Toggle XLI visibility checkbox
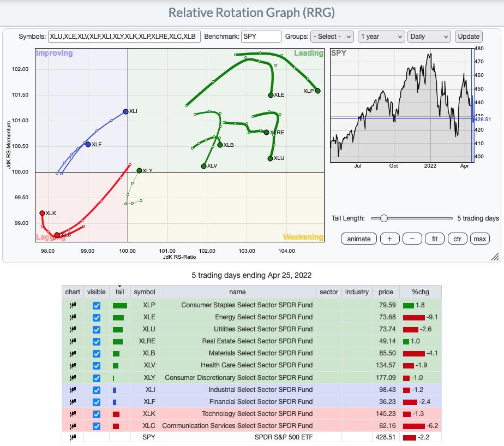Viewport: 504px width, 446px height. (x=97, y=390)
